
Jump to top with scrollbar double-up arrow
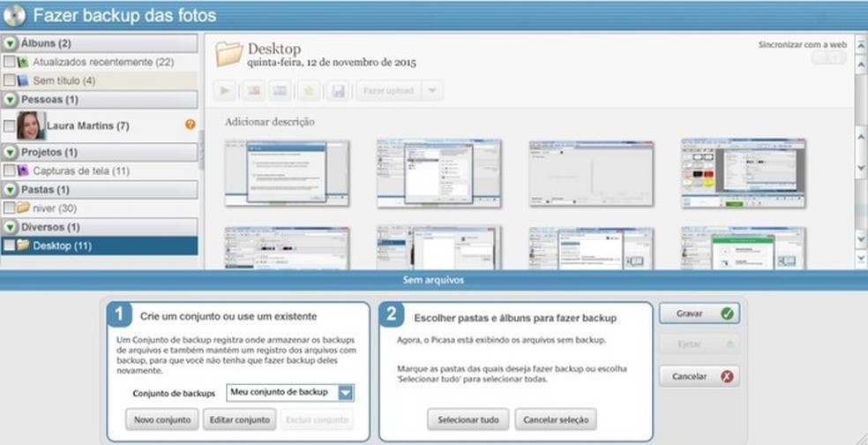861,45
